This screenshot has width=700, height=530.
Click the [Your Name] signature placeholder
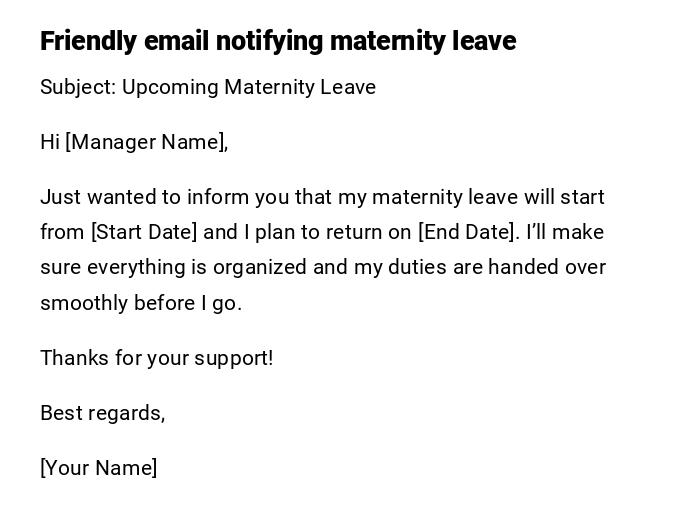[x=98, y=468]
